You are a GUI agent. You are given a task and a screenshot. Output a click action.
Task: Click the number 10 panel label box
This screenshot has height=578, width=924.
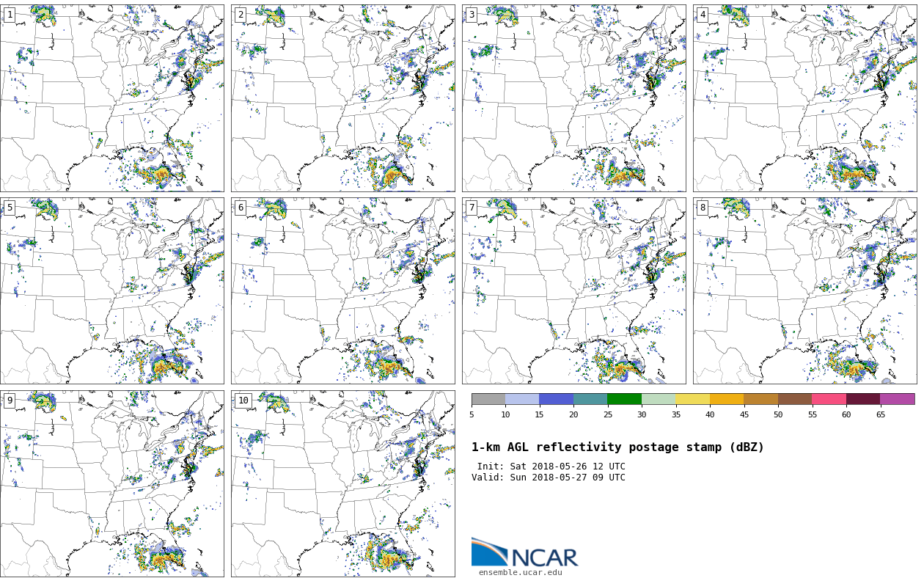click(x=243, y=400)
